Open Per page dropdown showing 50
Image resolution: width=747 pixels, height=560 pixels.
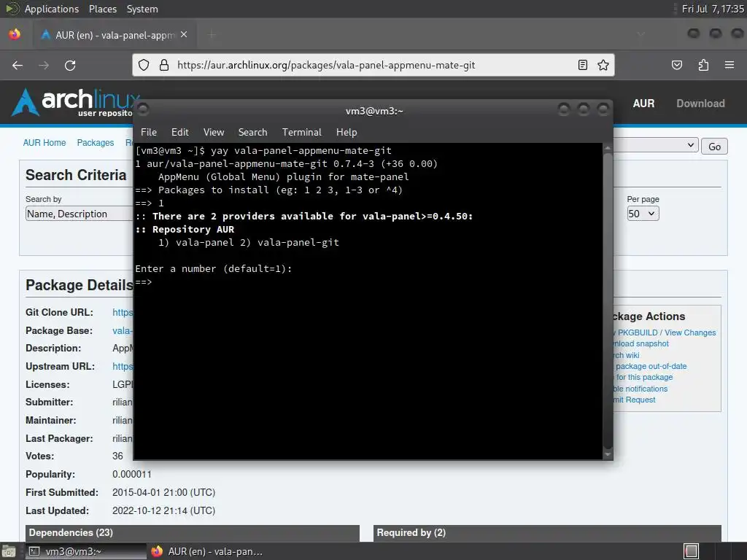(x=643, y=214)
